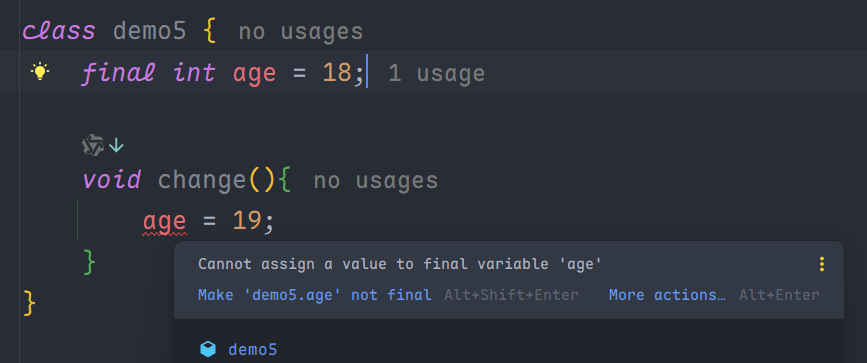Click the red-underlined age variable
This screenshot has width=867, height=363.
[164, 222]
